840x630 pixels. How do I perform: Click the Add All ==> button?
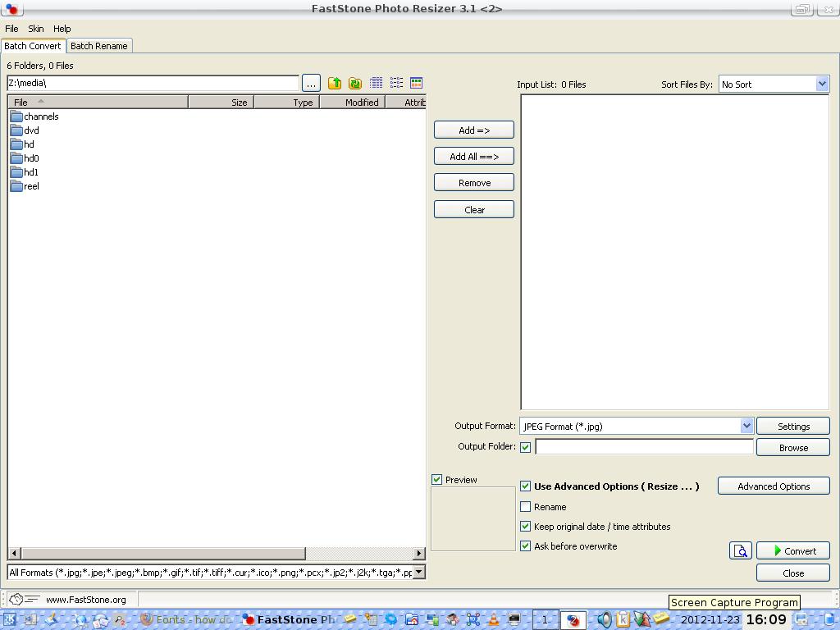[x=474, y=157]
